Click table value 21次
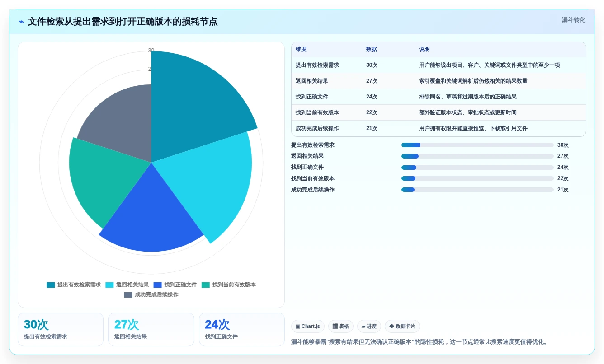The width and height of the screenshot is (604, 364). (x=372, y=128)
